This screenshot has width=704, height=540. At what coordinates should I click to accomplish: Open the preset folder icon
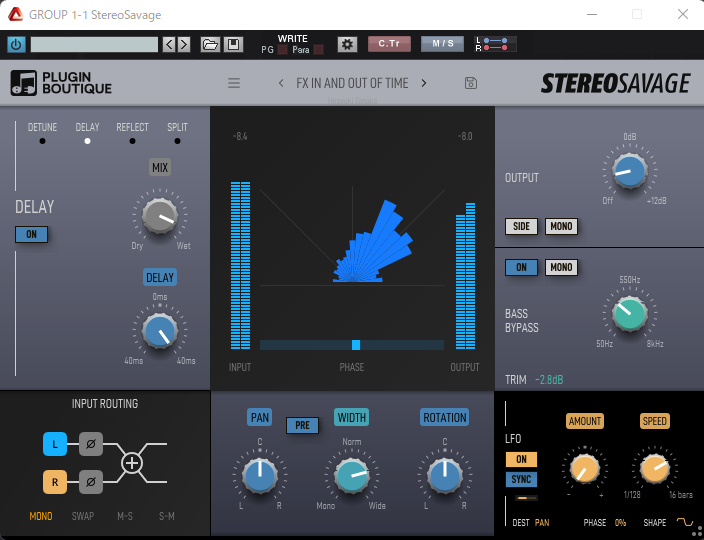(210, 44)
